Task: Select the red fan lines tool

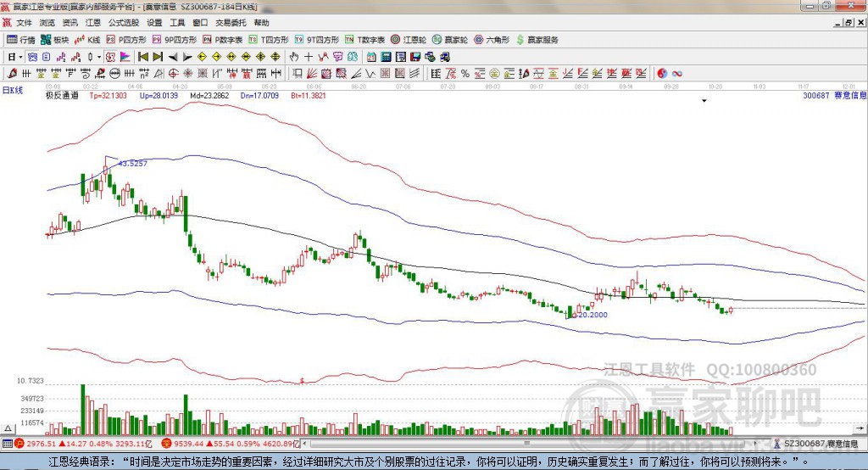Action: pos(312,73)
